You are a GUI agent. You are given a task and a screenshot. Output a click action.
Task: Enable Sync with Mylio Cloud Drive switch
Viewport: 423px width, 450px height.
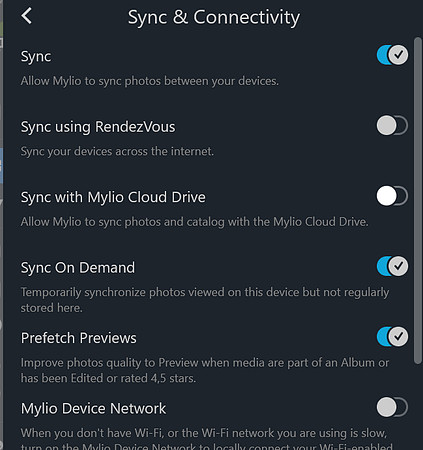[392, 196]
